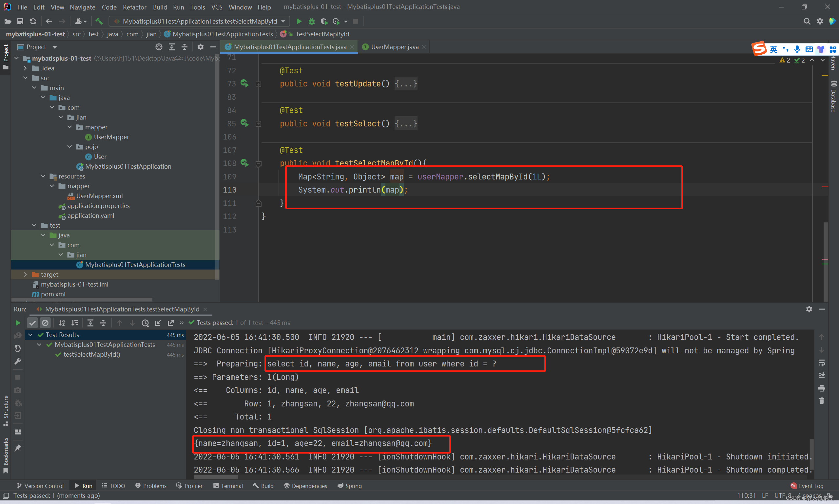This screenshot has height=504, width=839.
Task: Open the Navigate menu
Action: (82, 7)
